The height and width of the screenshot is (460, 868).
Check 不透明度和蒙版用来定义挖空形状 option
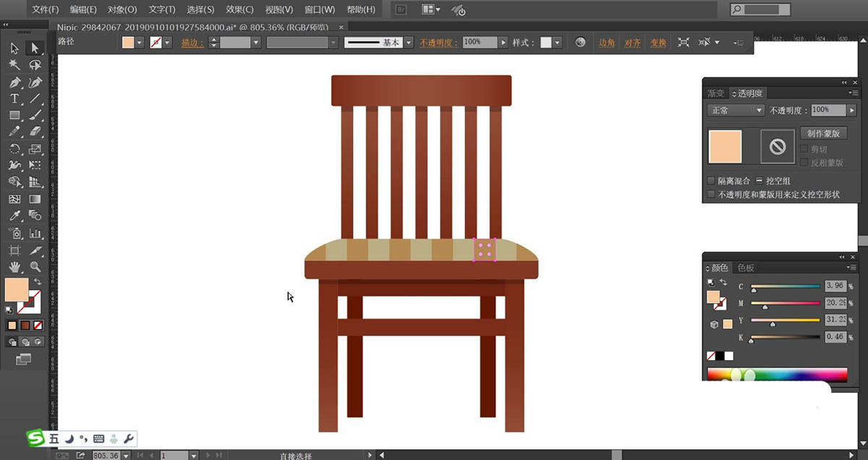click(711, 195)
